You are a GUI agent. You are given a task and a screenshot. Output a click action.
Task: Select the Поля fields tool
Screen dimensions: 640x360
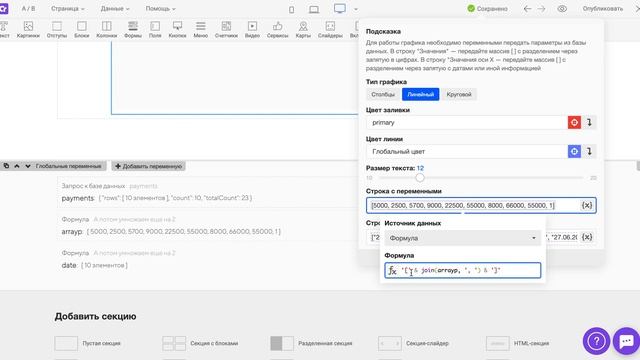[x=155, y=29]
